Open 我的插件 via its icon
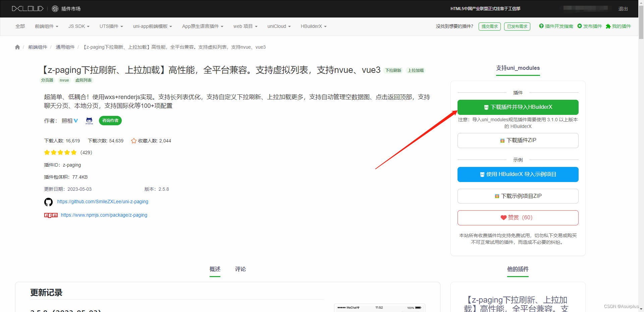Image resolution: width=644 pixels, height=312 pixels. tap(609, 26)
